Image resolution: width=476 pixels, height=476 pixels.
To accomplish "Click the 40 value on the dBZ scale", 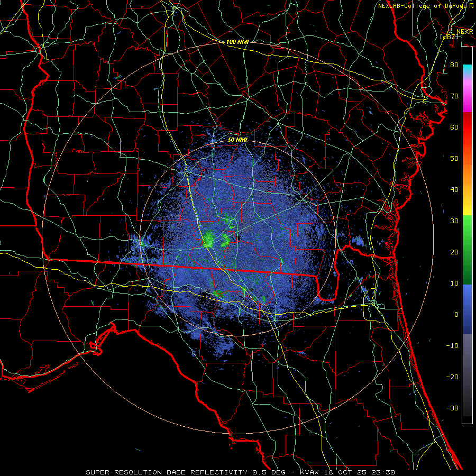I will tap(454, 190).
